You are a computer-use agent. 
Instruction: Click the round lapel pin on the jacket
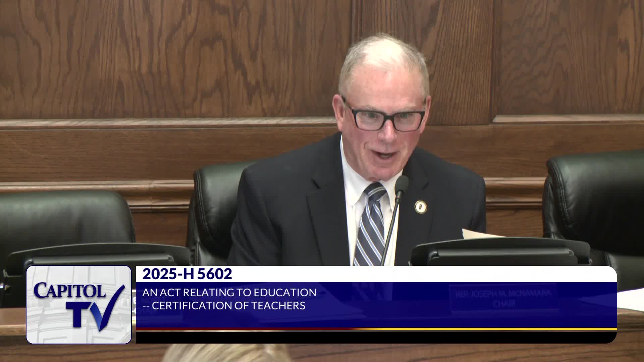tap(420, 207)
